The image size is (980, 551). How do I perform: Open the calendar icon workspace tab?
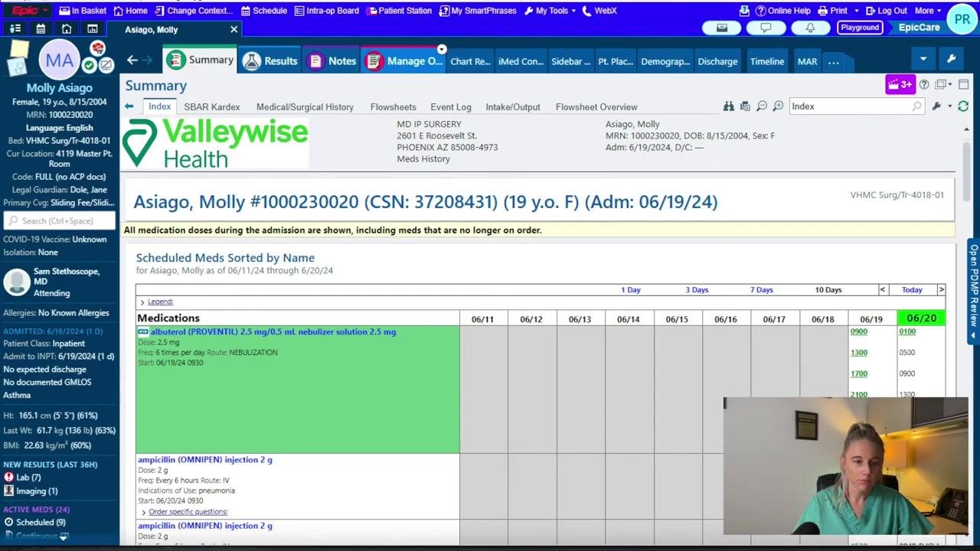coord(41,29)
